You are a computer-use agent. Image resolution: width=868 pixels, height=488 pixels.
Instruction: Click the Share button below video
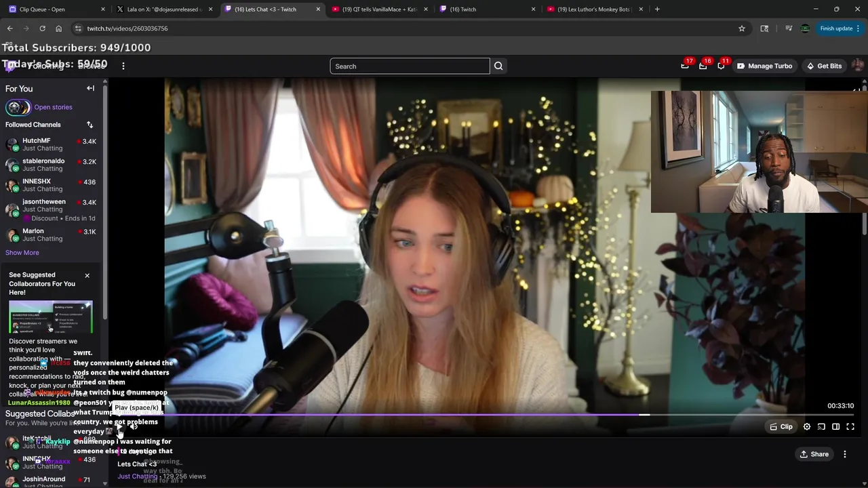point(814,454)
